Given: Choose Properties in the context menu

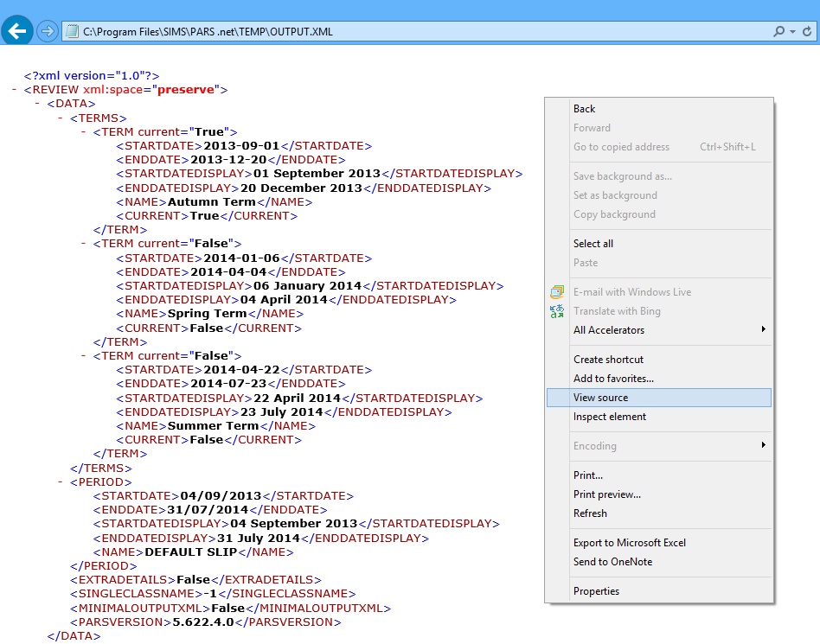Looking at the screenshot, I should [x=658, y=591].
